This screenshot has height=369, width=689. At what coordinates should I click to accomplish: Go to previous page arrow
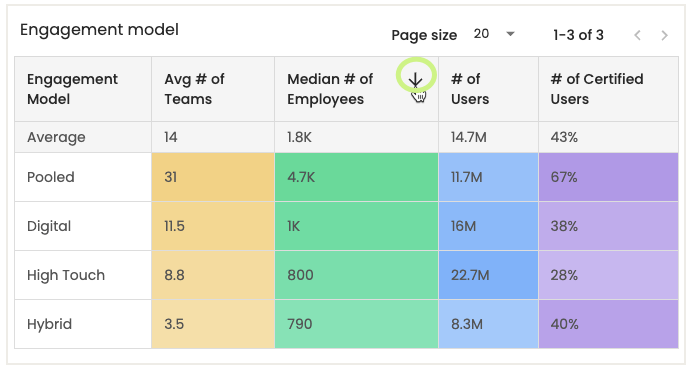(638, 35)
